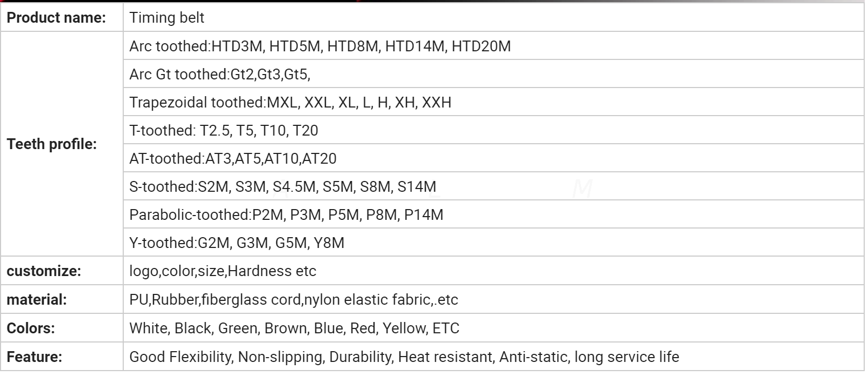The height and width of the screenshot is (376, 868).
Task: Click 'long service life' in the Feature row
Action: pos(626,357)
